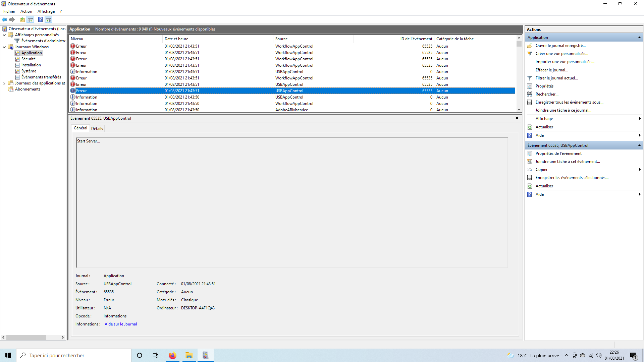644x362 pixels.
Task: Click the blue help toolbar icon
Action: pyautogui.click(x=40, y=19)
